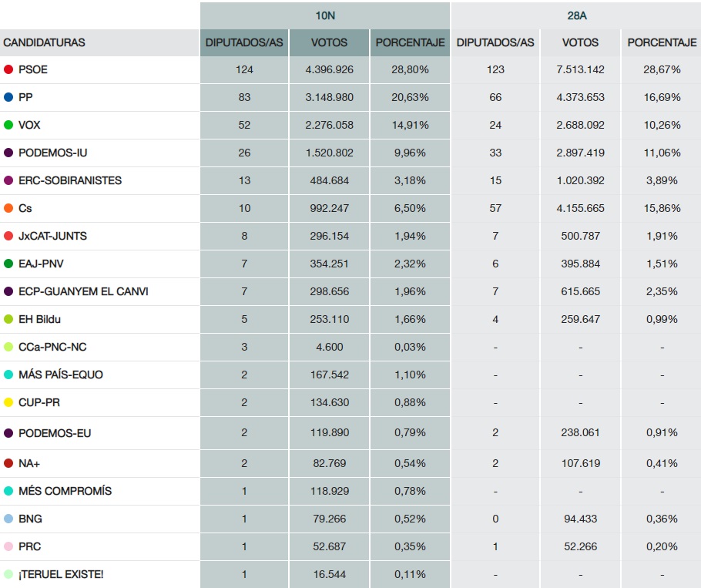Click the 28,67% percentage cell
The height and width of the screenshot is (588, 701).
click(x=662, y=69)
